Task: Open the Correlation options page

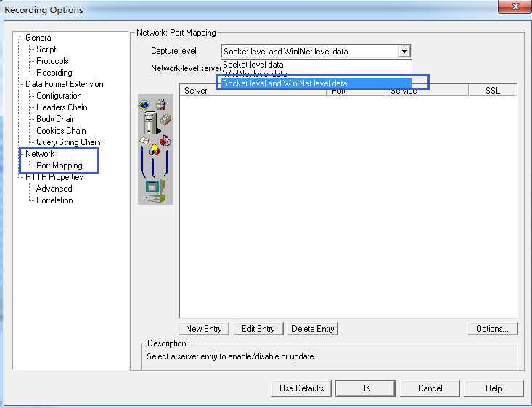Action: point(54,200)
